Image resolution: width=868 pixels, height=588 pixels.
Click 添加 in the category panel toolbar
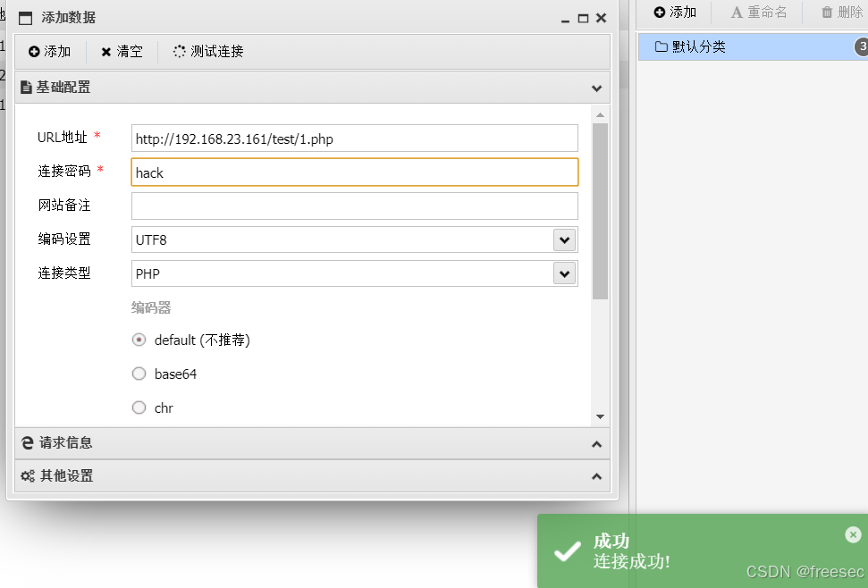pyautogui.click(x=675, y=13)
